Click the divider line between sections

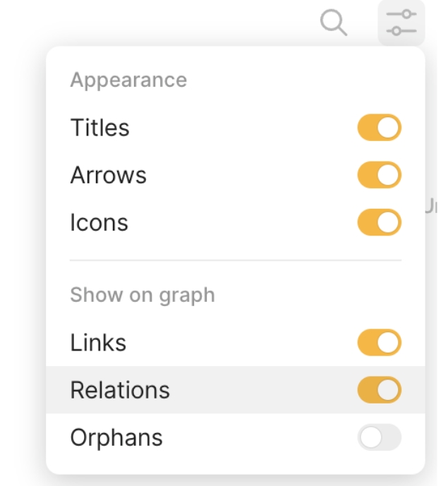click(236, 260)
